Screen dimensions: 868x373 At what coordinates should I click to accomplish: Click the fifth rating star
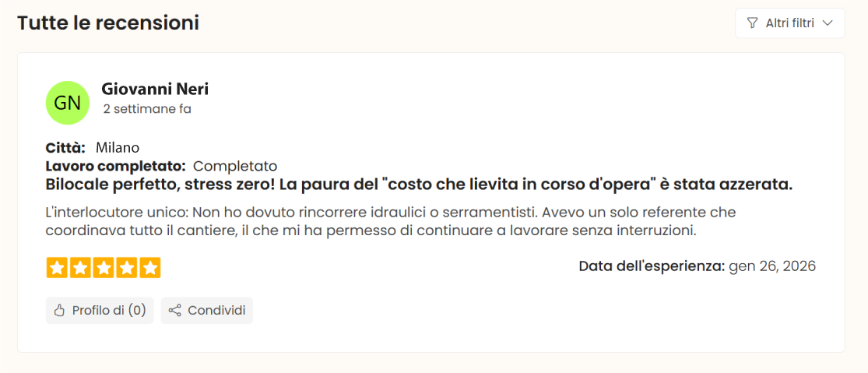tap(150, 268)
